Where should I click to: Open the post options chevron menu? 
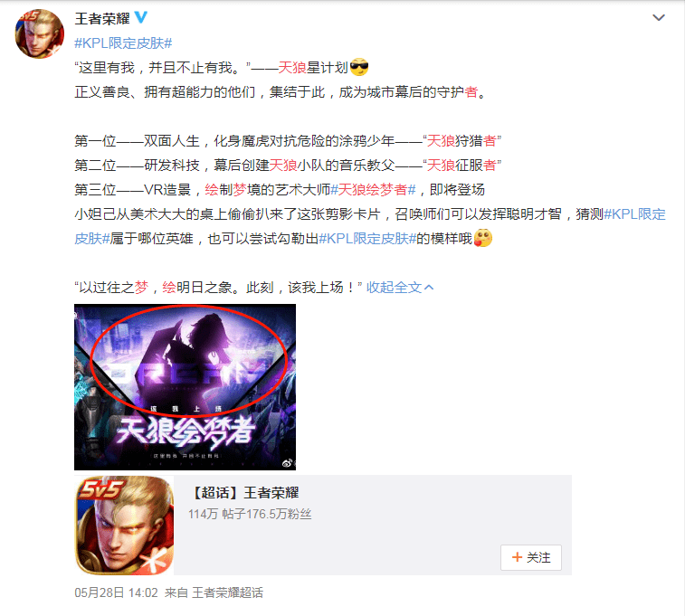coord(659,17)
